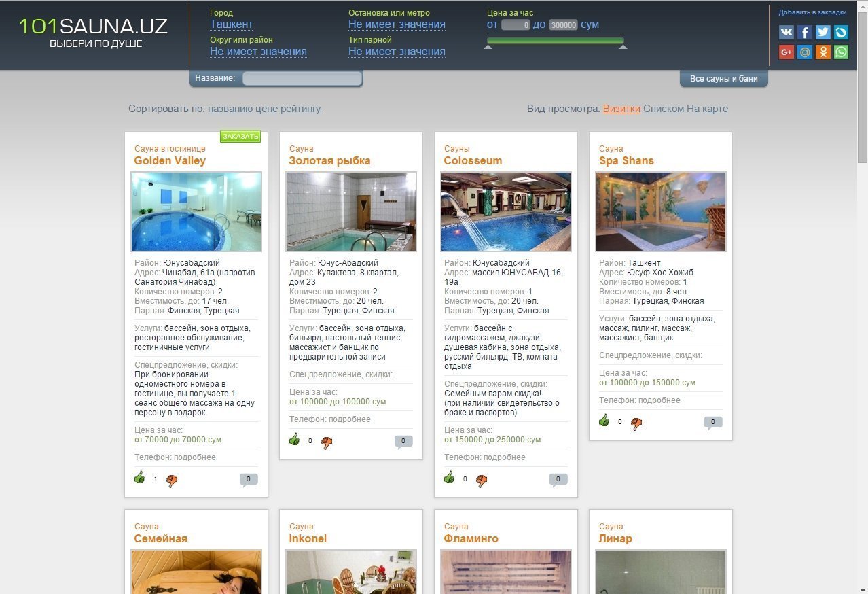Open the Inkonel sauna title
The image size is (868, 594).
pyautogui.click(x=308, y=539)
